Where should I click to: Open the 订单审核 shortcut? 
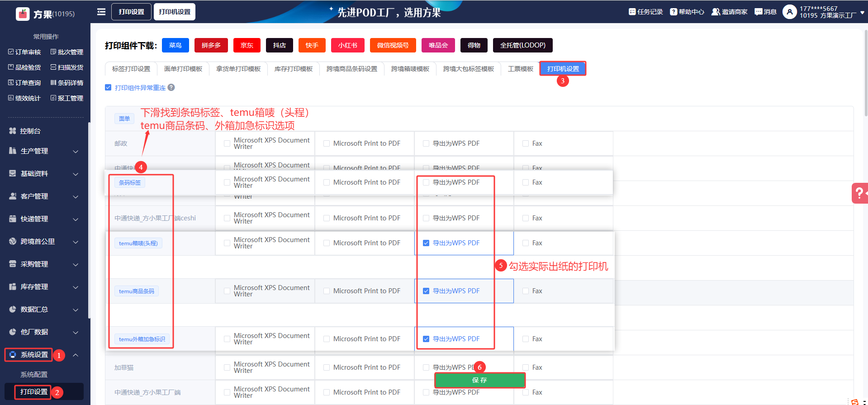pos(24,52)
